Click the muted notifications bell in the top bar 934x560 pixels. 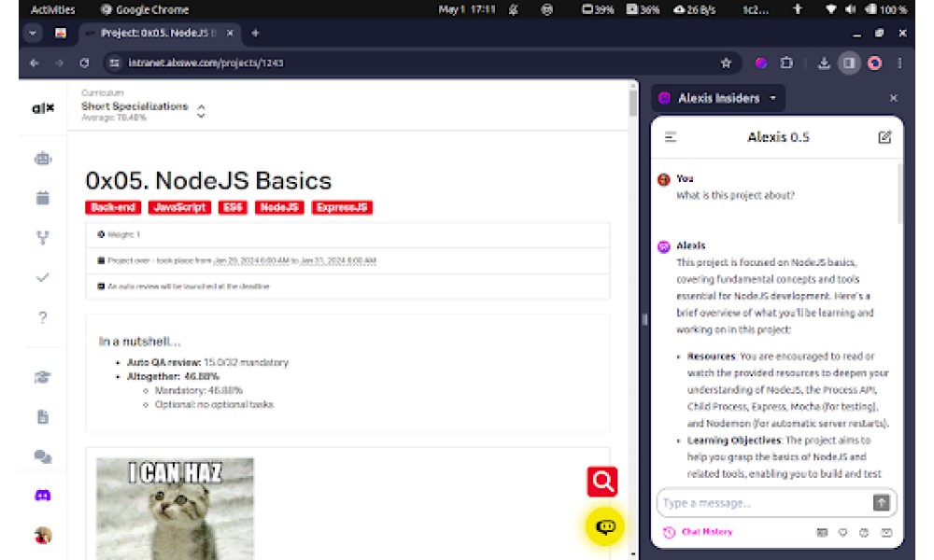click(514, 9)
